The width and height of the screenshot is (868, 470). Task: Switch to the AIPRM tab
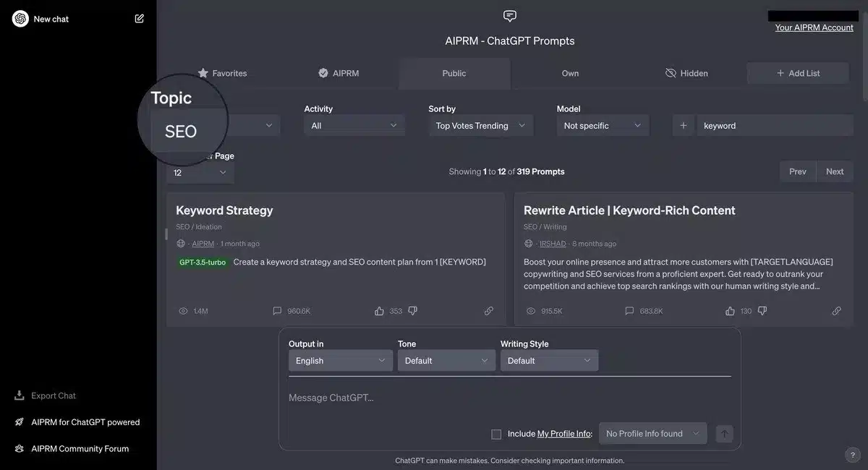(x=339, y=73)
